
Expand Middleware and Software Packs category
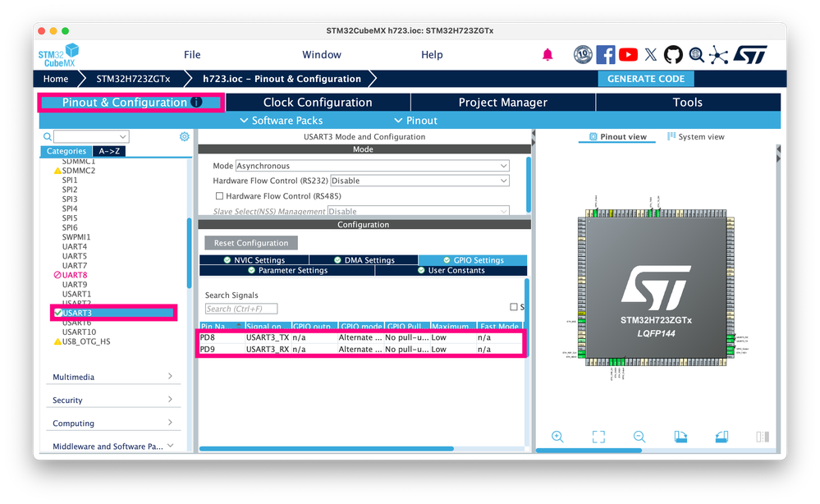coord(113,446)
